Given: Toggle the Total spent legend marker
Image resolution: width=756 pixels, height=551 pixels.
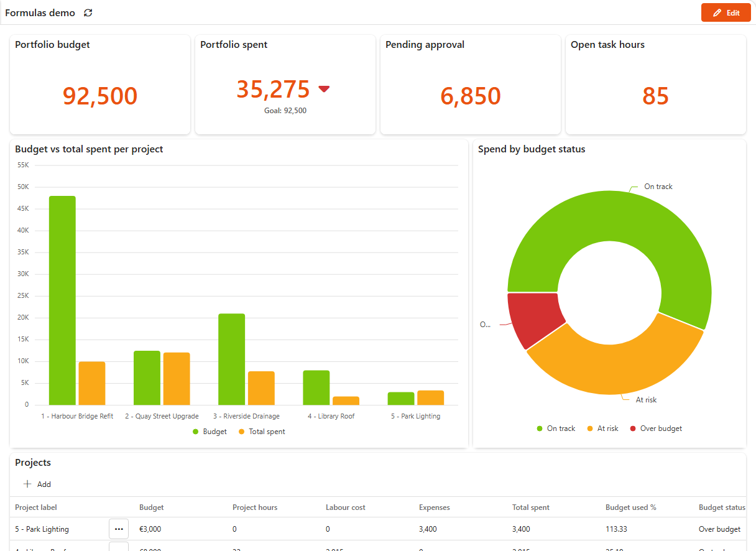Looking at the screenshot, I should 241,432.
